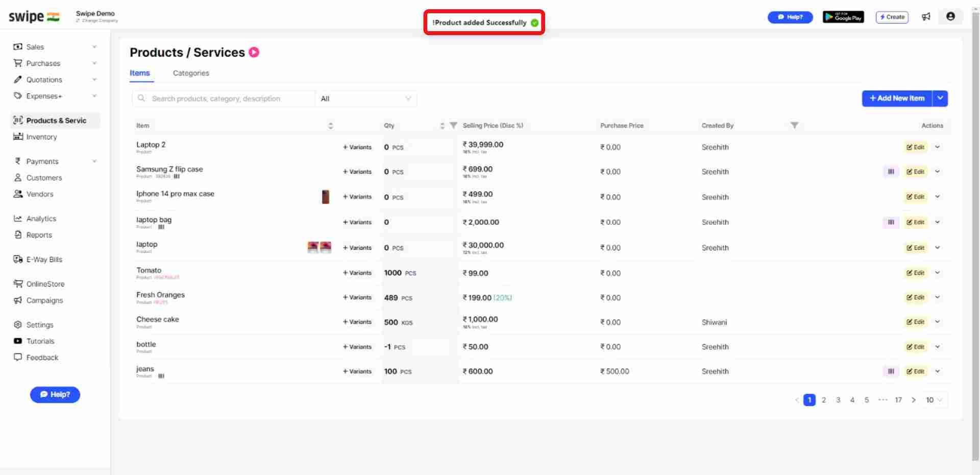Click the Analytics chart icon
Screen dimensions: 980x475
click(18, 219)
